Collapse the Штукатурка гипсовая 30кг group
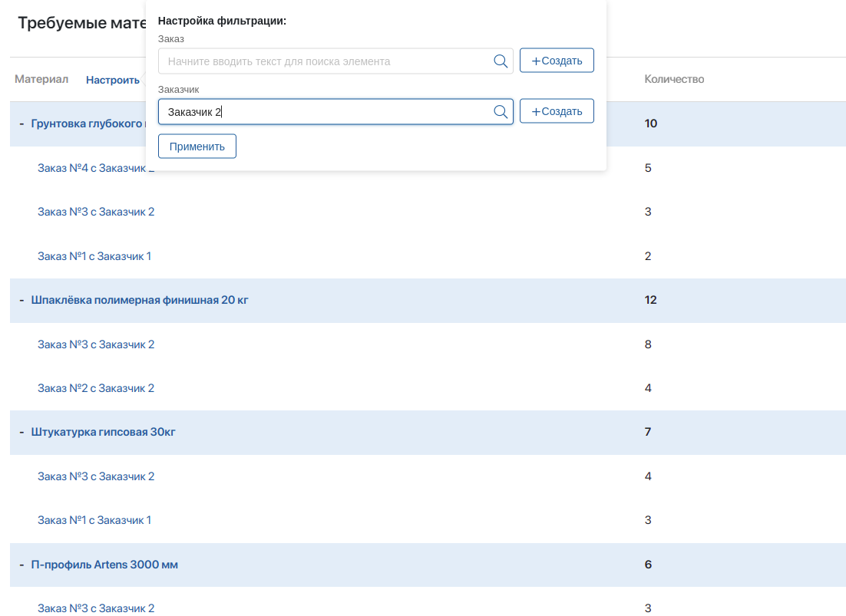Viewport: 846px width, 616px height. (22, 433)
